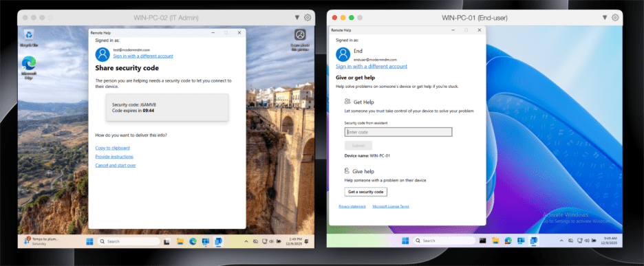644x266 pixels.
Task: Click the Submit button under the code field
Action: [x=358, y=145]
